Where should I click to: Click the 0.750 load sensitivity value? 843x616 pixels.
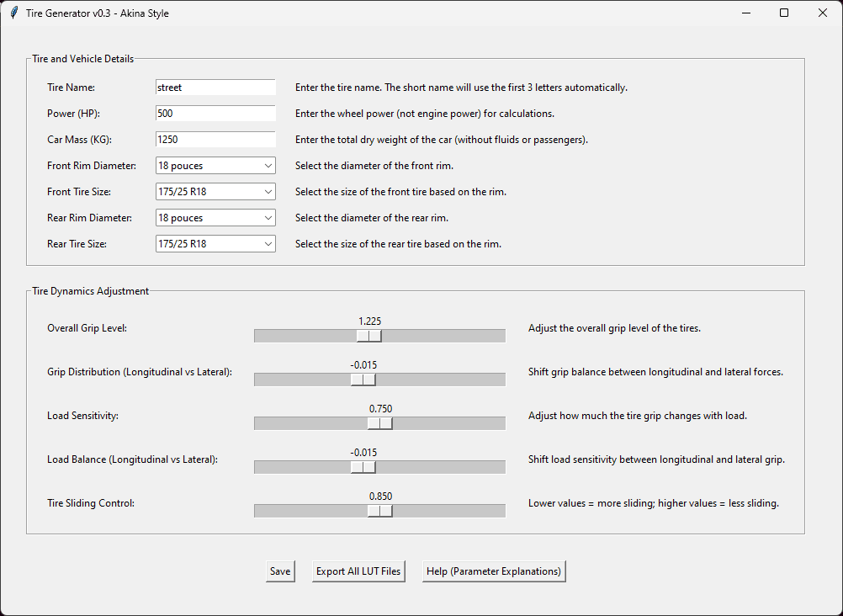(380, 409)
